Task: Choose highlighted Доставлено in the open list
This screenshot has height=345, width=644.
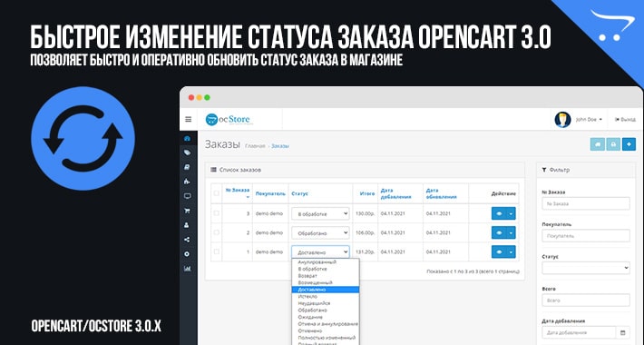Action: [326, 290]
